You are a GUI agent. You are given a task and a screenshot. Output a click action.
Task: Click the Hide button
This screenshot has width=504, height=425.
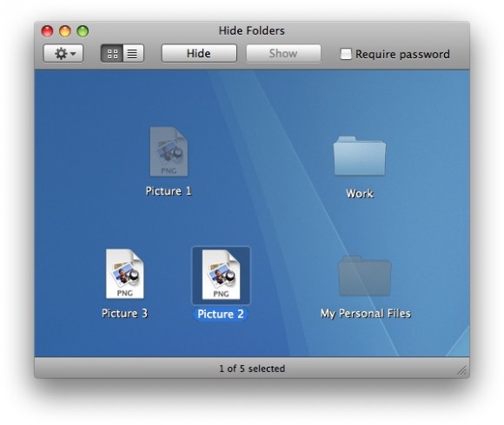click(x=199, y=53)
